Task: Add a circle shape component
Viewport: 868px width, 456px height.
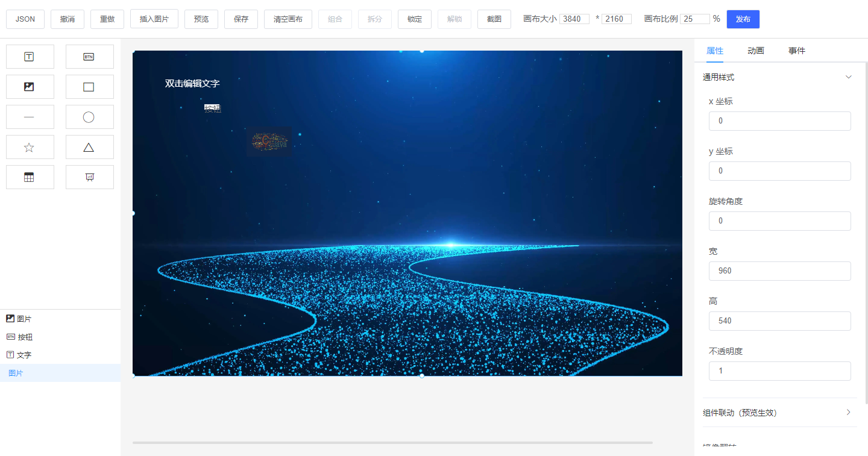Action: [x=89, y=117]
